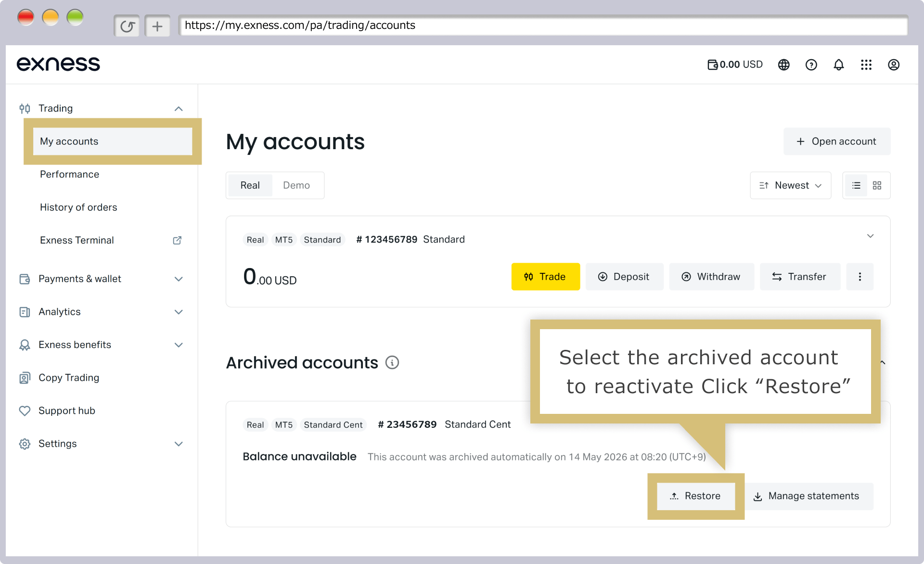Click the 0.00 USD account balance
The height and width of the screenshot is (564, 924).
point(270,277)
